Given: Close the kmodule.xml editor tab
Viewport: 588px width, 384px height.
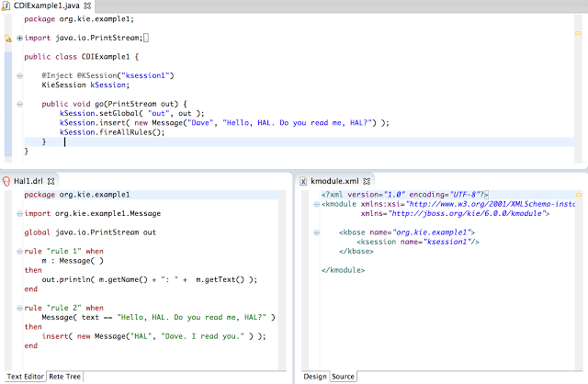Looking at the screenshot, I should tap(366, 182).
